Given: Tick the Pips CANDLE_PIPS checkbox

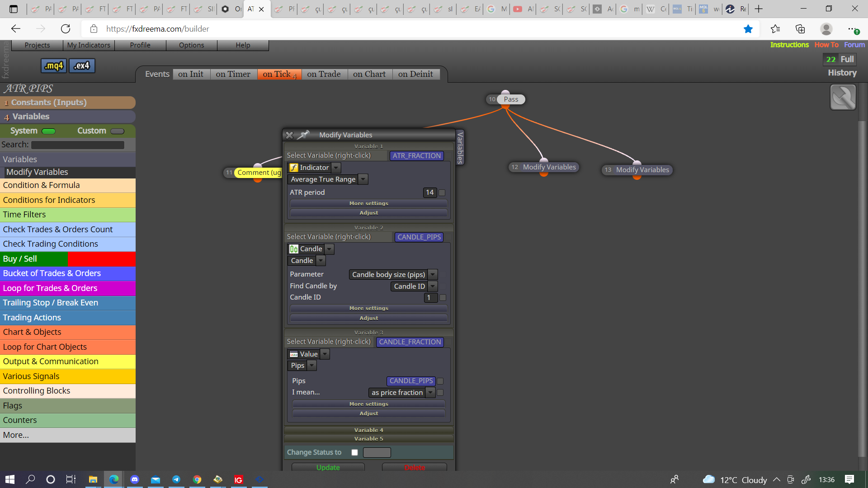Looking at the screenshot, I should click(440, 381).
